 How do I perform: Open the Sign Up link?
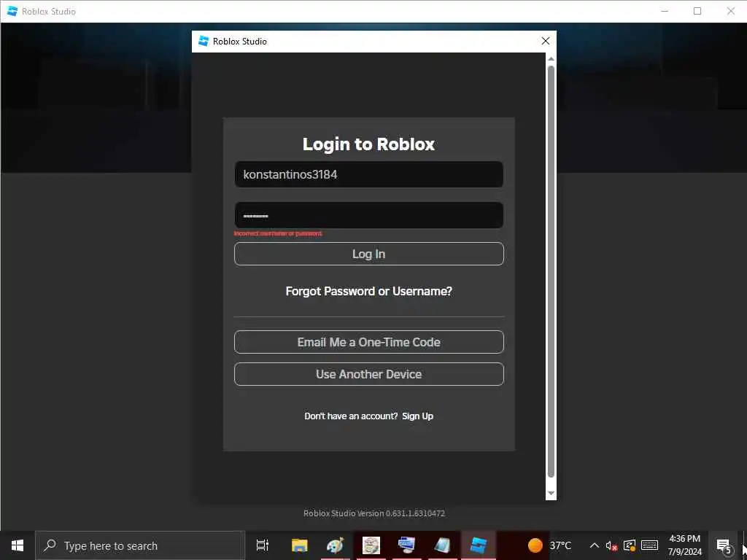tap(417, 416)
